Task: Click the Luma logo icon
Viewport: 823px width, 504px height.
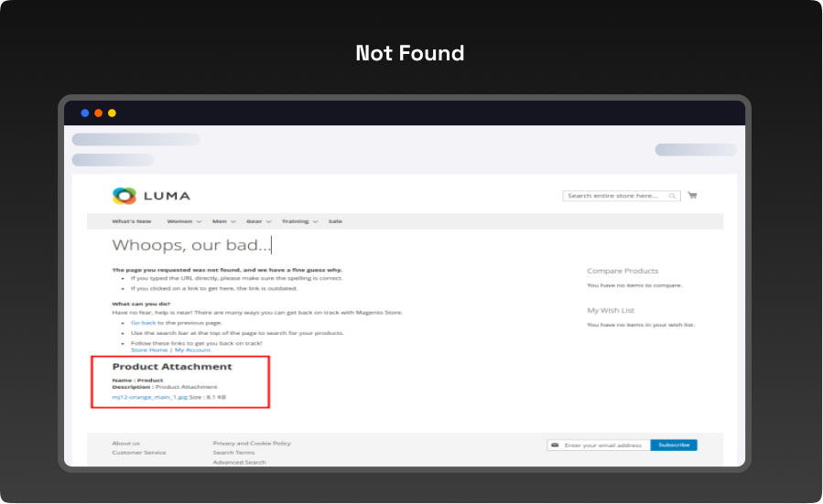Action: click(124, 196)
